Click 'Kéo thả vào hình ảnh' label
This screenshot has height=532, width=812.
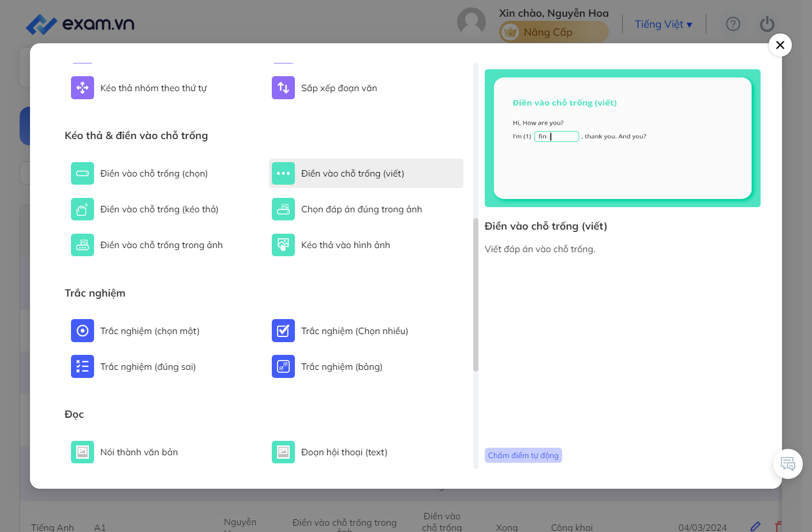346,245
